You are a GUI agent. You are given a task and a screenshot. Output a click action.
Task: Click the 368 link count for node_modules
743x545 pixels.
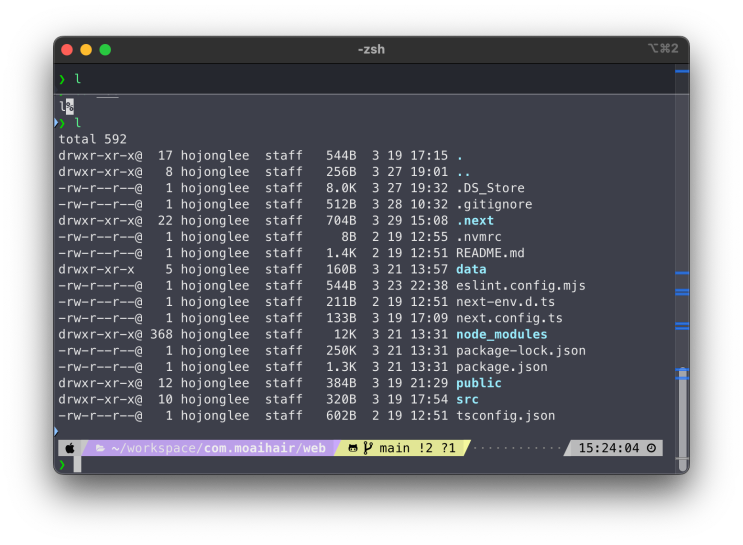161,335
